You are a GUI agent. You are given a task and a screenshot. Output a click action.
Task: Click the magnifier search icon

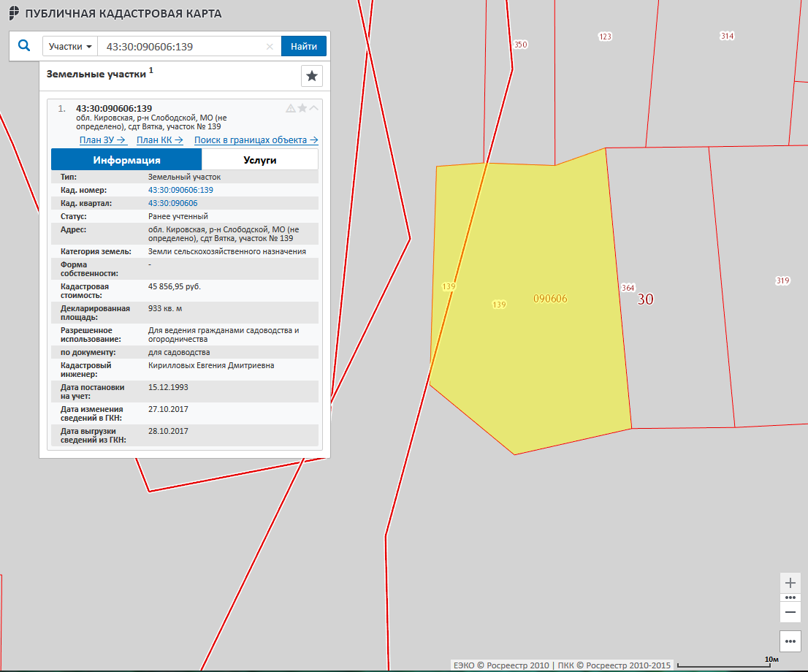[x=24, y=46]
